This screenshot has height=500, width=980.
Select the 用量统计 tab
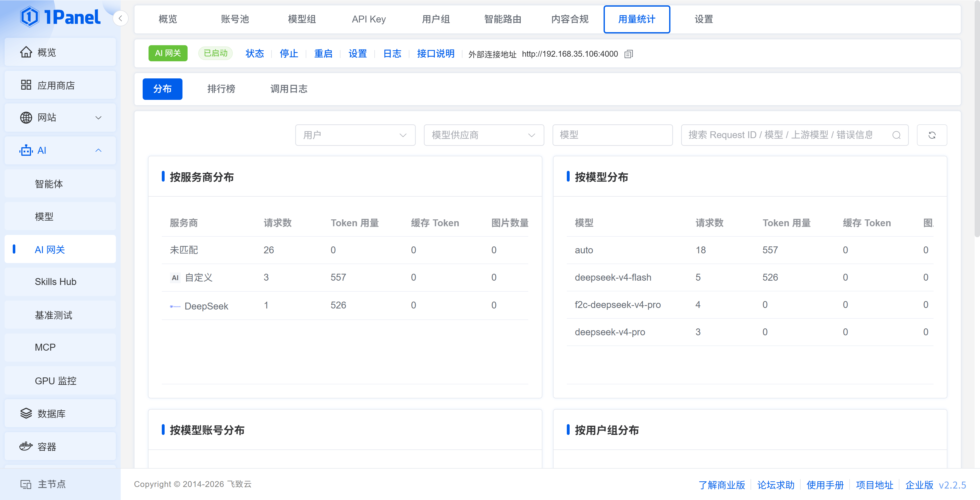pos(636,19)
